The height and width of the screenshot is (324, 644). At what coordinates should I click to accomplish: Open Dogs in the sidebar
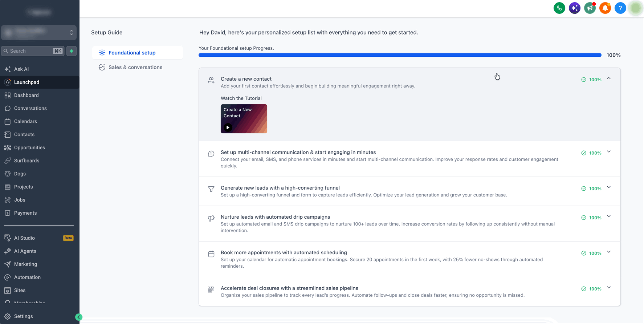point(40,174)
